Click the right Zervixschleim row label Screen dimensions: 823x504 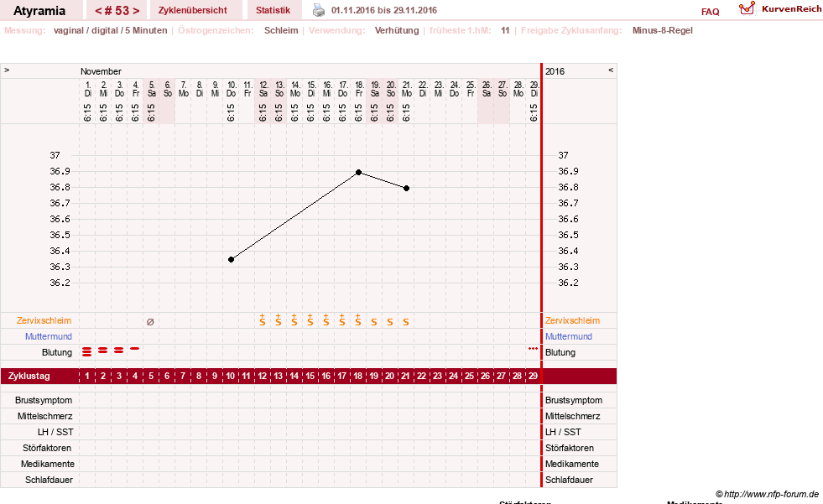[572, 320]
